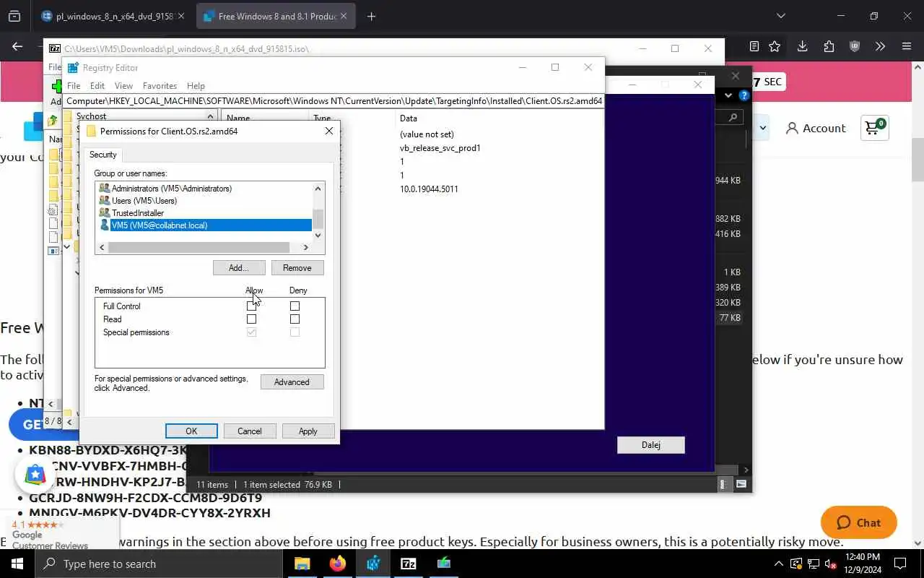Open Firefox tab overview icon at far left
924x578 pixels.
pyautogui.click(x=14, y=16)
